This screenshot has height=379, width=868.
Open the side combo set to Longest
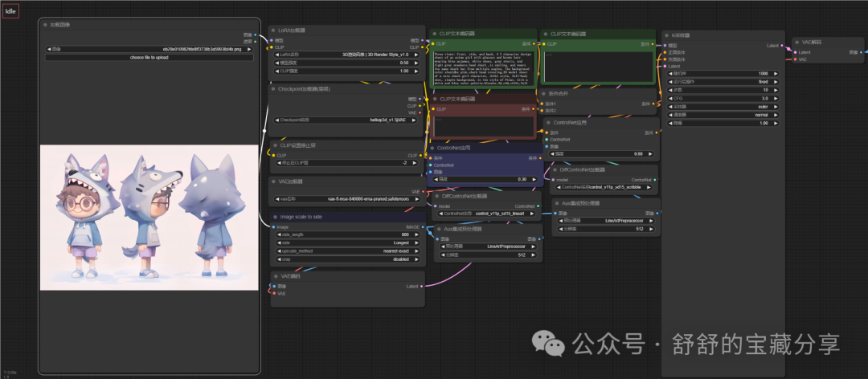pos(346,242)
